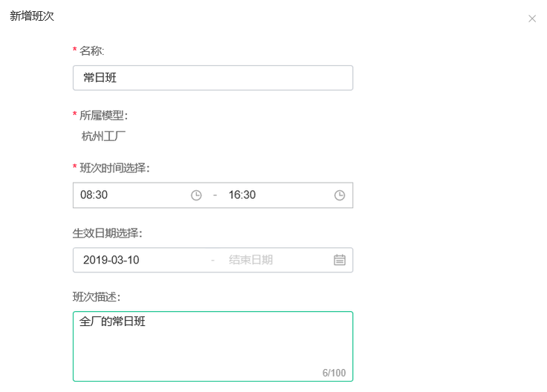Viewport: 547px width, 392px height.
Task: Open the start time clock icon
Action: pyautogui.click(x=196, y=195)
